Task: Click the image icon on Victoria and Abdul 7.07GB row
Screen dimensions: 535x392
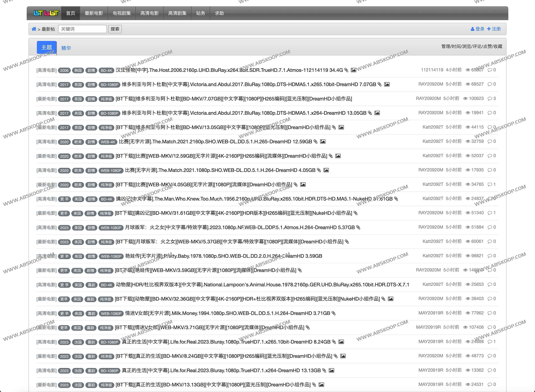Action: coord(387,84)
